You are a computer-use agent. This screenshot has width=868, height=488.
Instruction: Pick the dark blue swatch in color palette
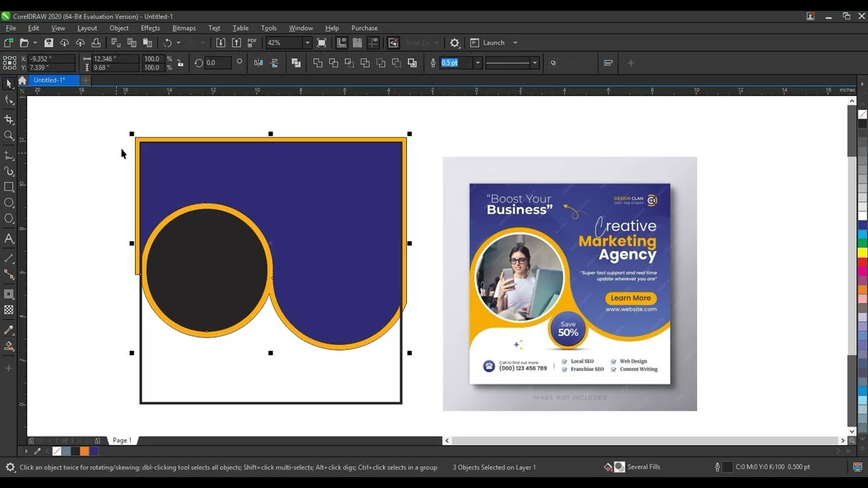point(862,225)
